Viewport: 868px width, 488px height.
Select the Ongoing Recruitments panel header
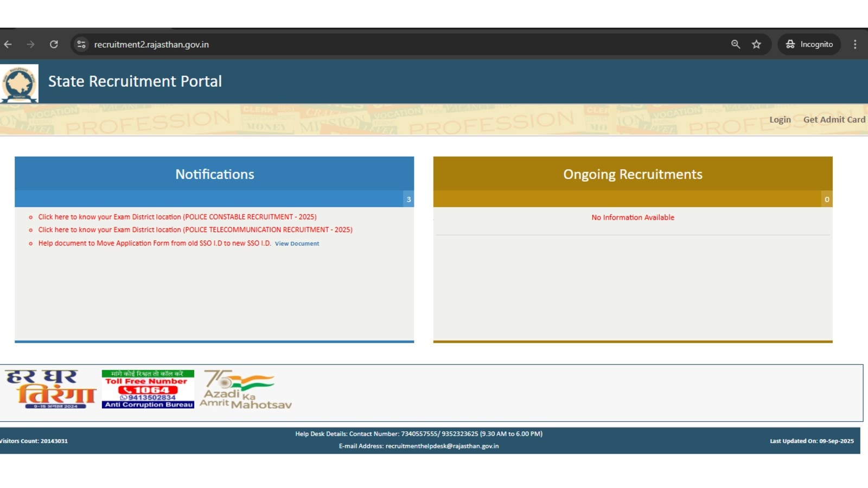633,174
